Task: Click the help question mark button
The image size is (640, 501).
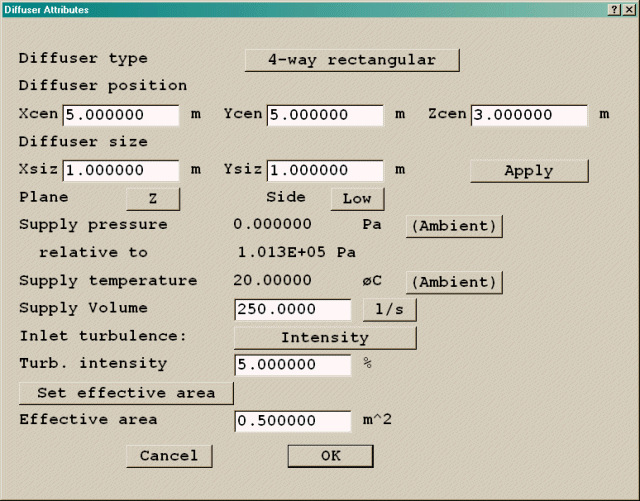Action: 613,9
